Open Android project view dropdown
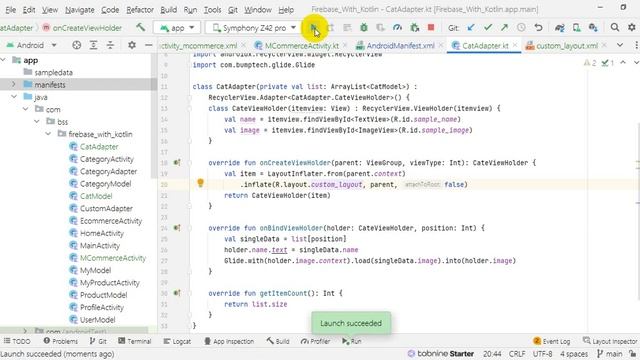This screenshot has width=640, height=360. [x=31, y=45]
